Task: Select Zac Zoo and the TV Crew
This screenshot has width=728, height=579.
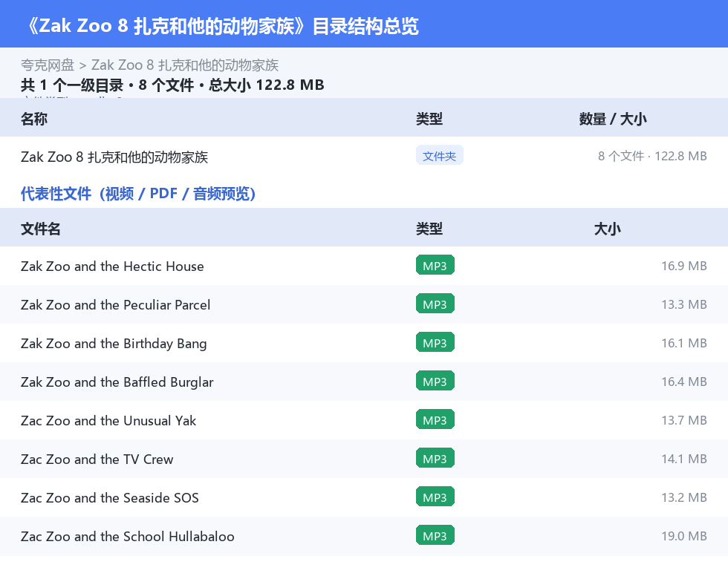Action: pos(364,459)
